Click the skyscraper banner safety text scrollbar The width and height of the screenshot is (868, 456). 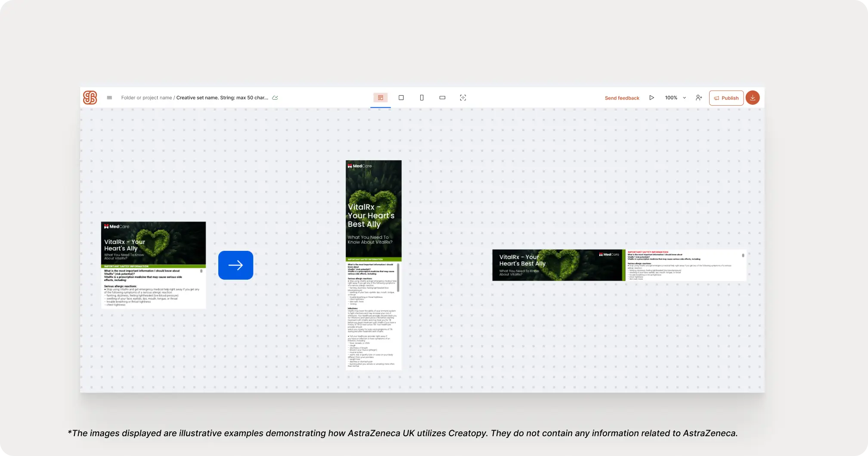point(398,278)
